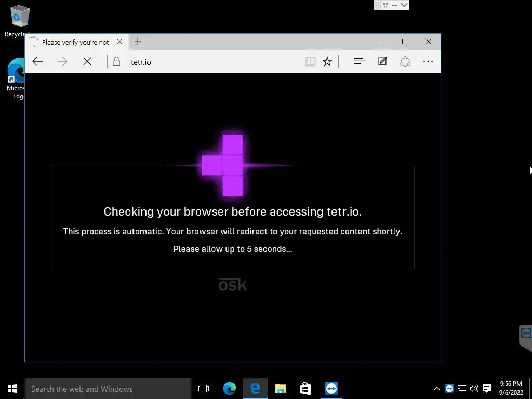Open the volume speaker tray icon
The image size is (532, 399).
474,389
